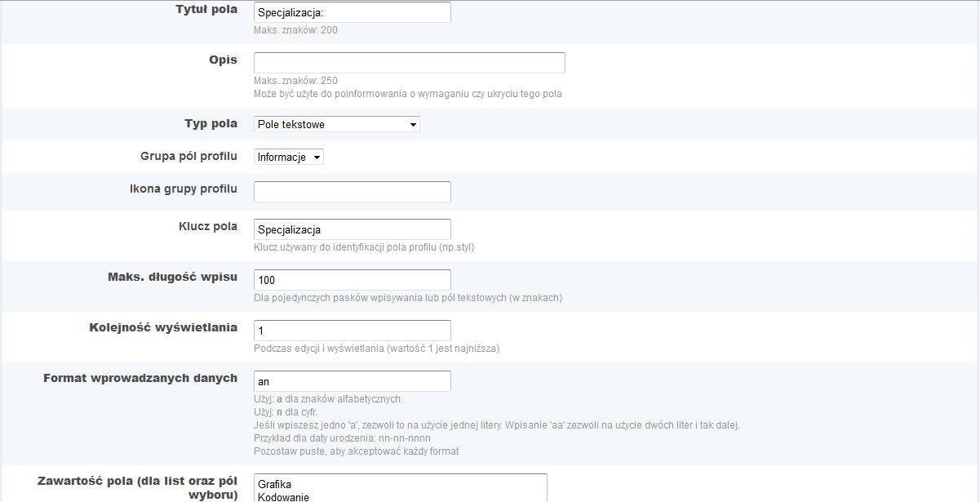Click the "Typ pola" label
The width and height of the screenshot is (980, 502).
(x=211, y=124)
